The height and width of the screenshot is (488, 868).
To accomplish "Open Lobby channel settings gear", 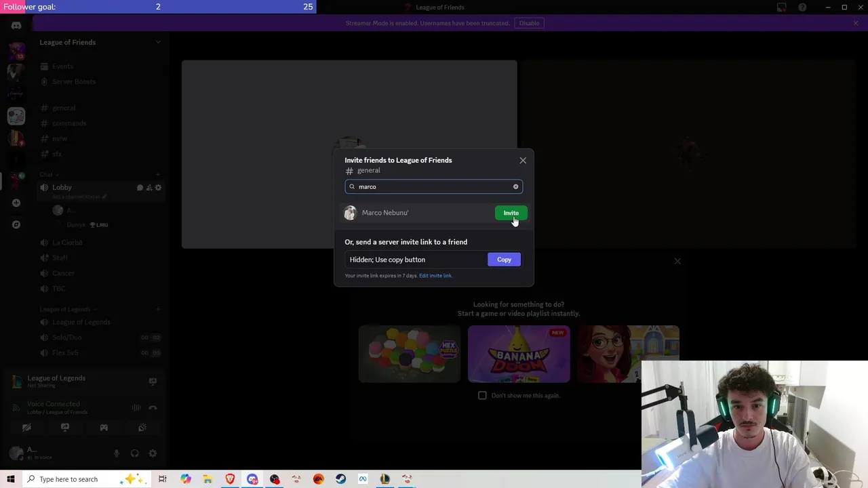I will 159,188.
